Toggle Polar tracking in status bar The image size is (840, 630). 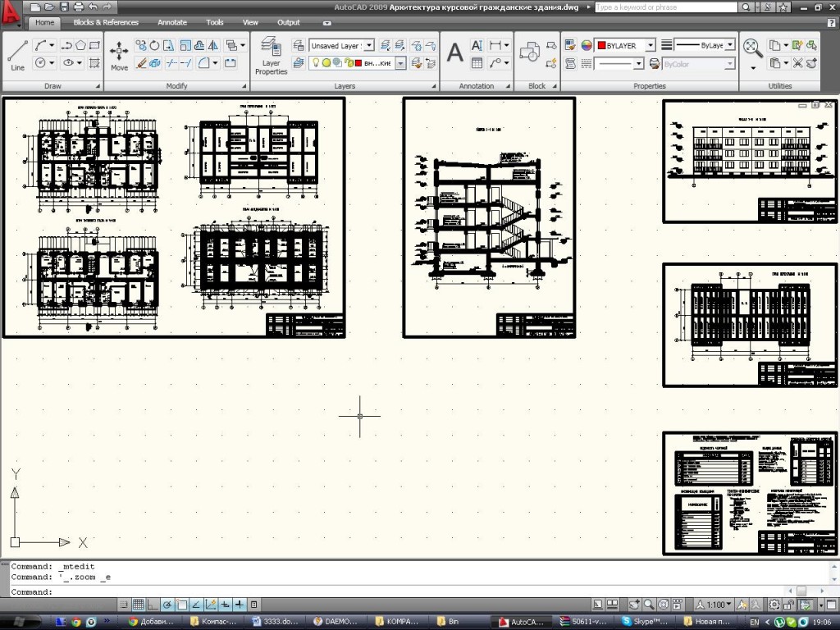tap(167, 605)
